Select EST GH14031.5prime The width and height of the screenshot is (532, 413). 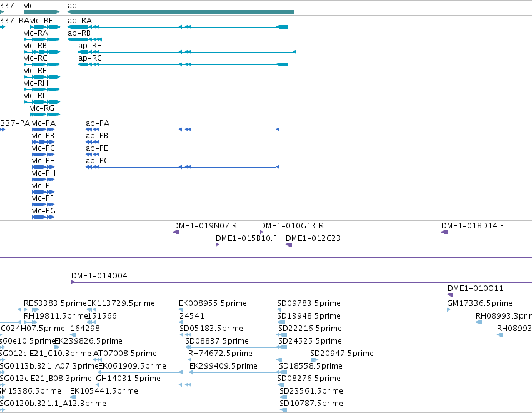pyautogui.click(x=128, y=379)
